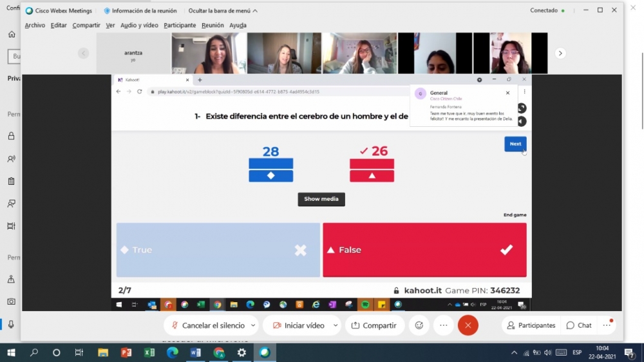This screenshot has width=644, height=362.
Task: Open the Participante menu
Action: [180, 25]
